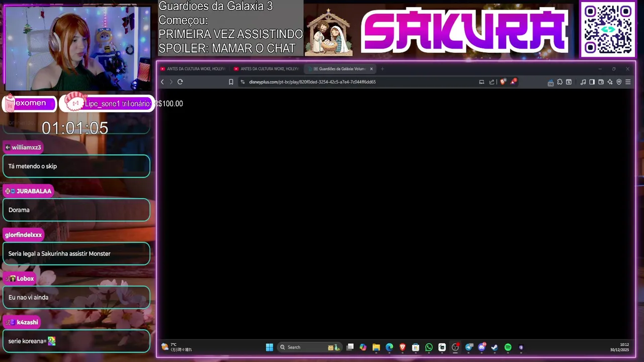Click the browser forward arrow

(x=171, y=82)
